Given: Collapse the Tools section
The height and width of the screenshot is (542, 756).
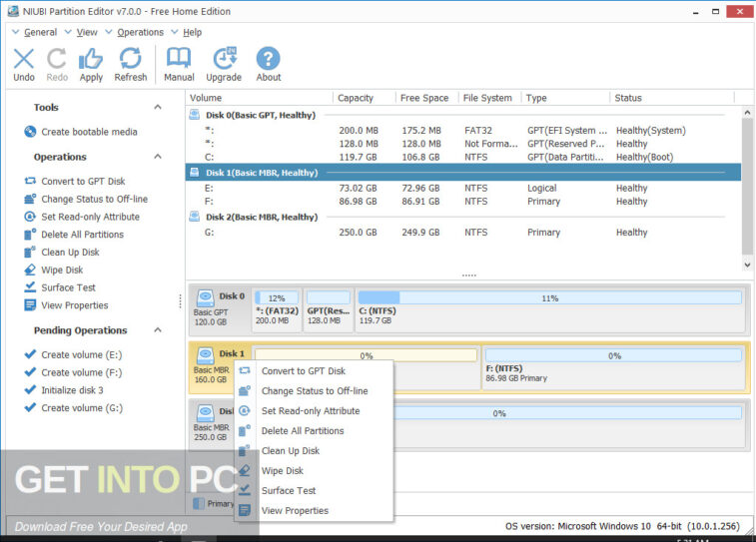Looking at the screenshot, I should (158, 107).
